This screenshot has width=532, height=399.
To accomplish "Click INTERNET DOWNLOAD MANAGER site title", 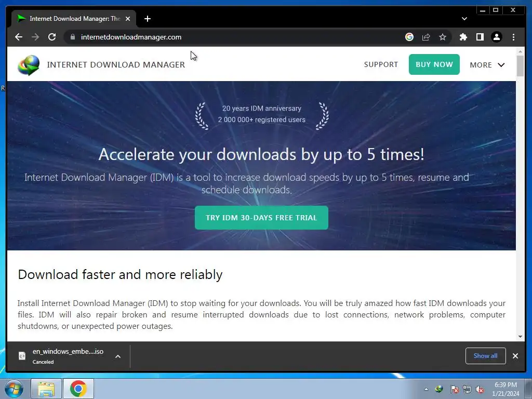I will (116, 64).
